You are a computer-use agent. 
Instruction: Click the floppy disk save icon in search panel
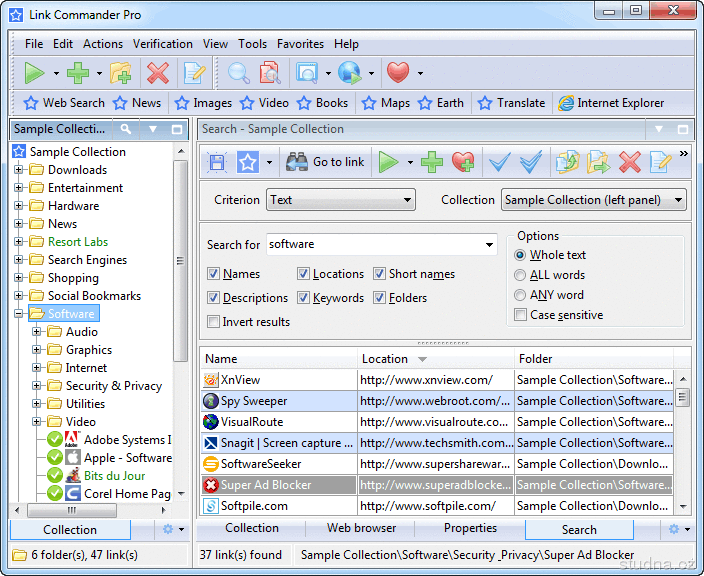click(217, 162)
